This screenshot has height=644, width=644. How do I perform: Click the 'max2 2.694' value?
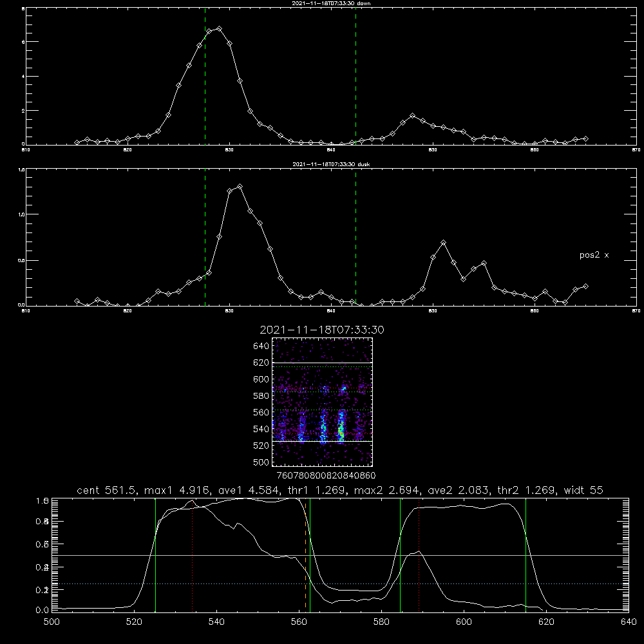(388, 490)
